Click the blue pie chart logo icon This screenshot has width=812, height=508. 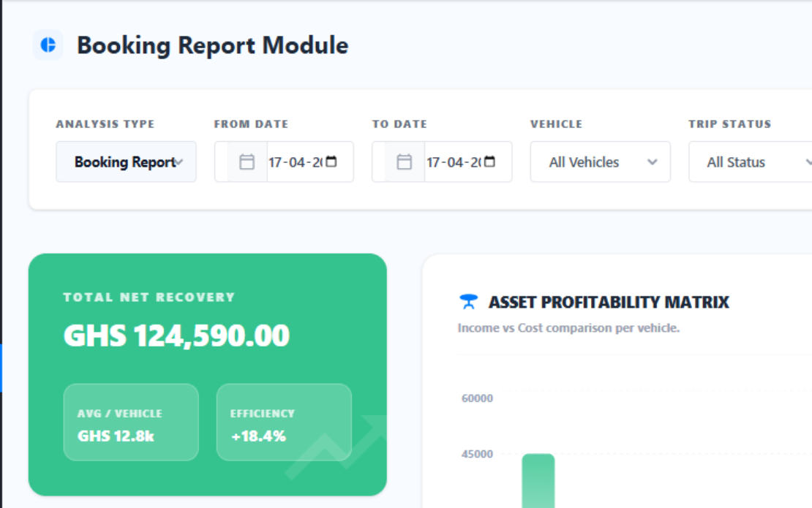(x=48, y=45)
